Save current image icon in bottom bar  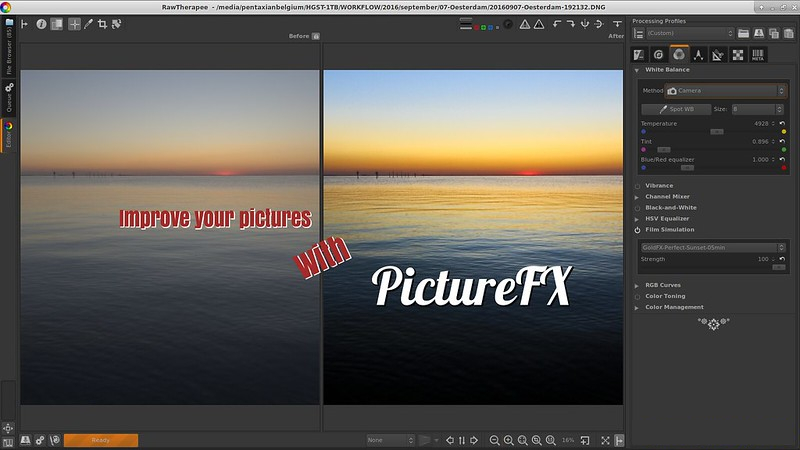(25, 440)
